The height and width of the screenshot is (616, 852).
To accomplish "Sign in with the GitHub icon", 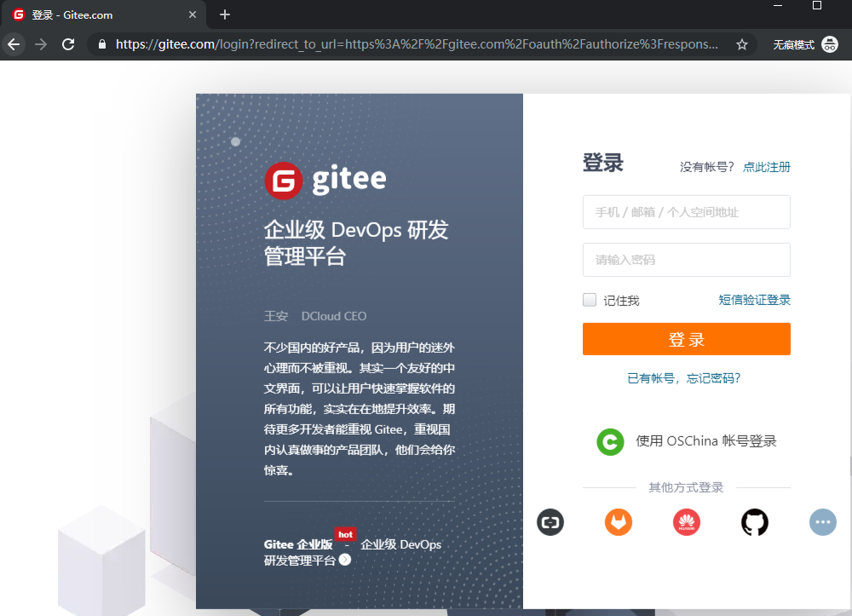I will [755, 522].
